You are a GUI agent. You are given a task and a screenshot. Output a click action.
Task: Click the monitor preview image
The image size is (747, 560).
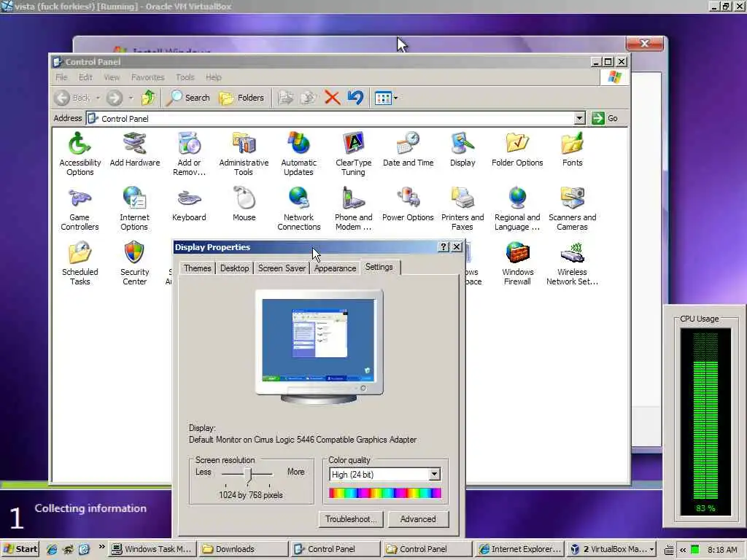point(319,346)
